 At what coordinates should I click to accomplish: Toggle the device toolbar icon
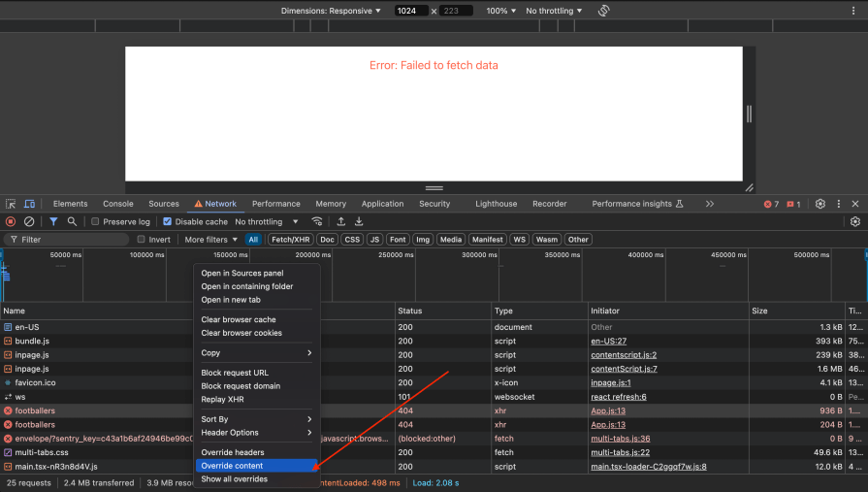click(x=29, y=204)
